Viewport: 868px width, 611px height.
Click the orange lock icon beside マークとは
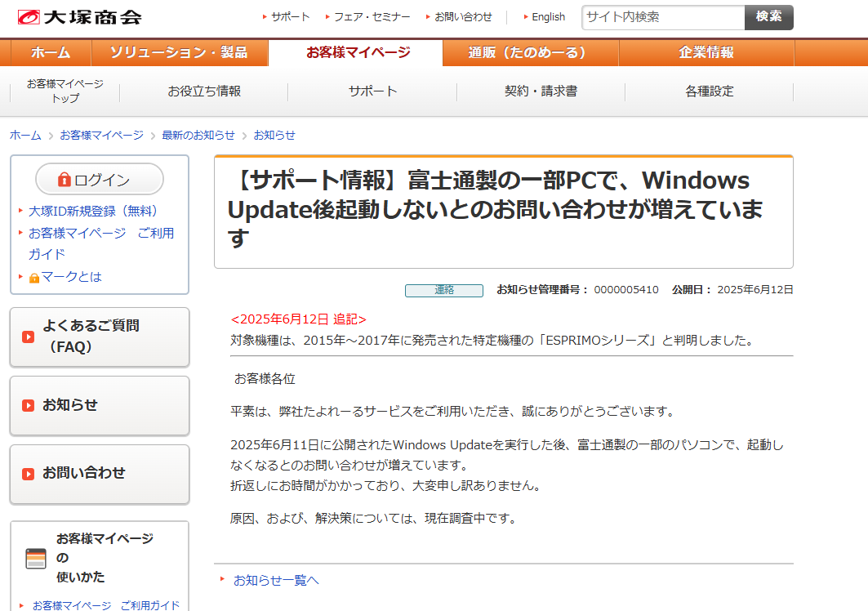(34, 278)
